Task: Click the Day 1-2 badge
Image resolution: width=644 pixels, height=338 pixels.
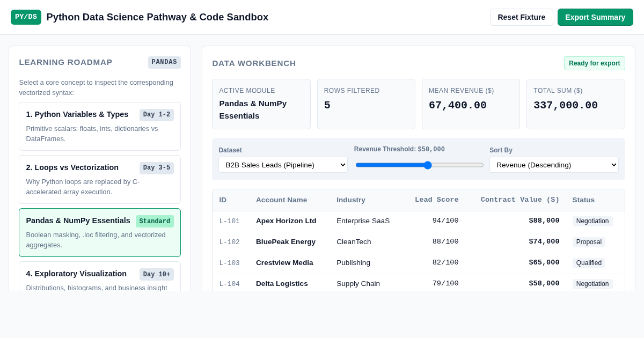Action: point(157,115)
